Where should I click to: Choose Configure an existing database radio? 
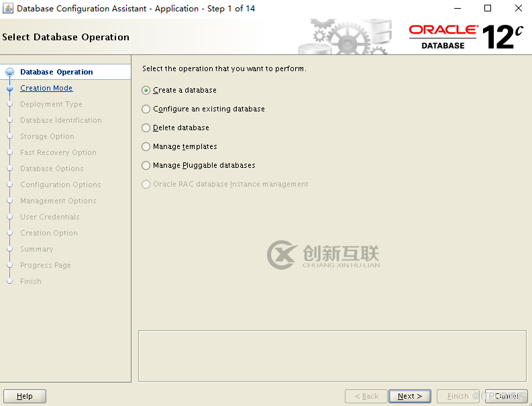point(203,109)
